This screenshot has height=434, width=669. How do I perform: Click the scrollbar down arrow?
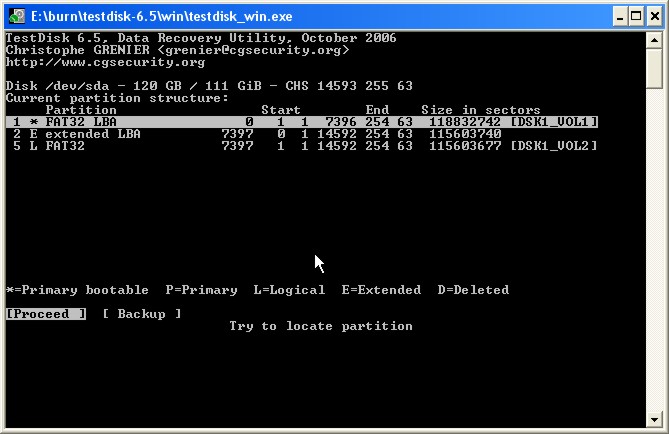point(654,419)
